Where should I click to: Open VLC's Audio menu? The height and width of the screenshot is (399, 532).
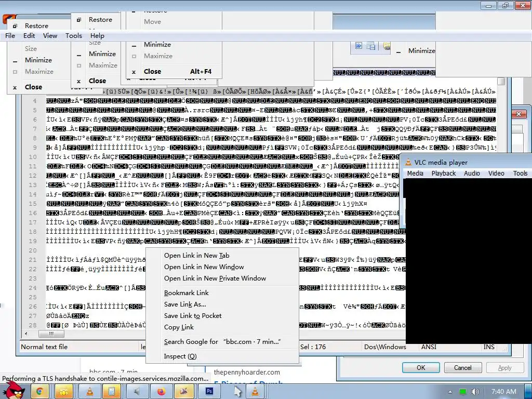[x=472, y=174]
